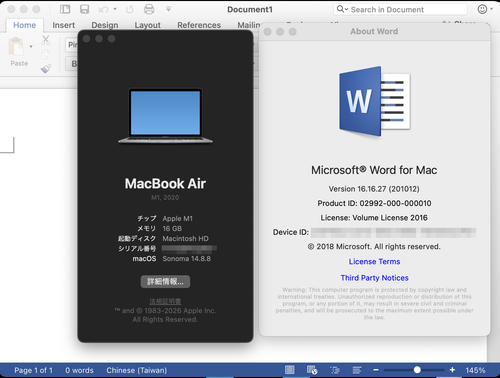Click the zoom in plus button

[452, 370]
